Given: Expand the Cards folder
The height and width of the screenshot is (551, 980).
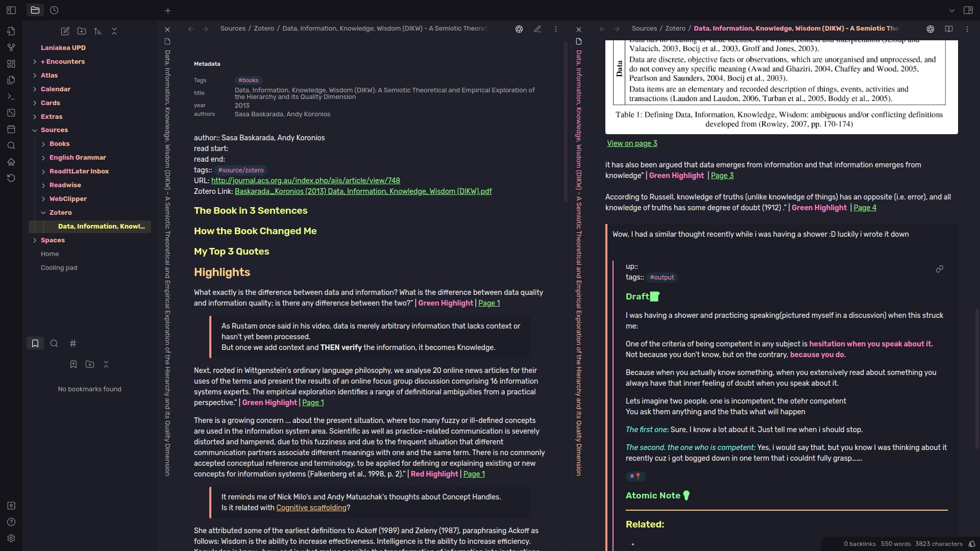Looking at the screenshot, I should click(51, 103).
